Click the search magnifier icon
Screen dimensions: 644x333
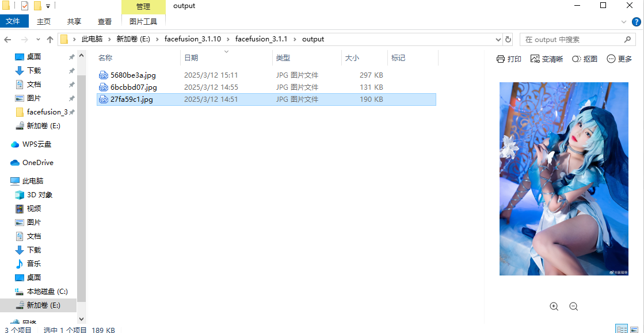coord(627,40)
